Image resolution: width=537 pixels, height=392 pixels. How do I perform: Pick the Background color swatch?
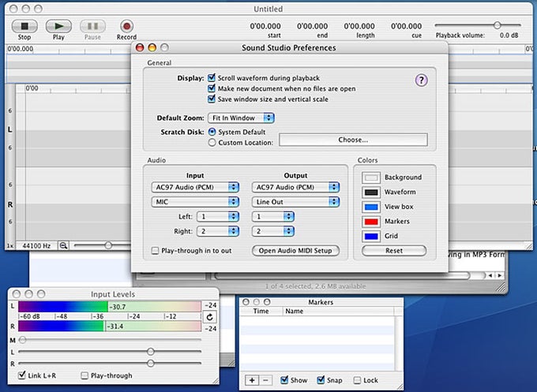[x=371, y=177]
